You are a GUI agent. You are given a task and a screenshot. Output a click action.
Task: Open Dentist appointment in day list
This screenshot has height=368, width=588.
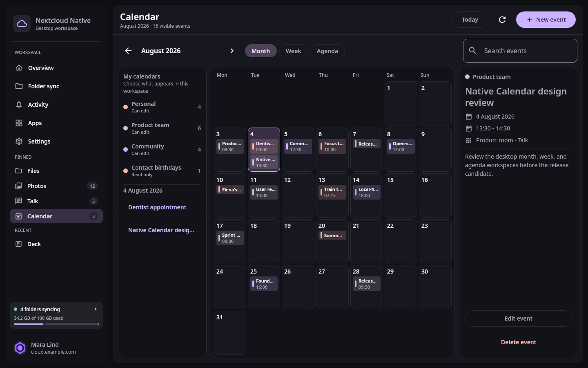tap(157, 207)
